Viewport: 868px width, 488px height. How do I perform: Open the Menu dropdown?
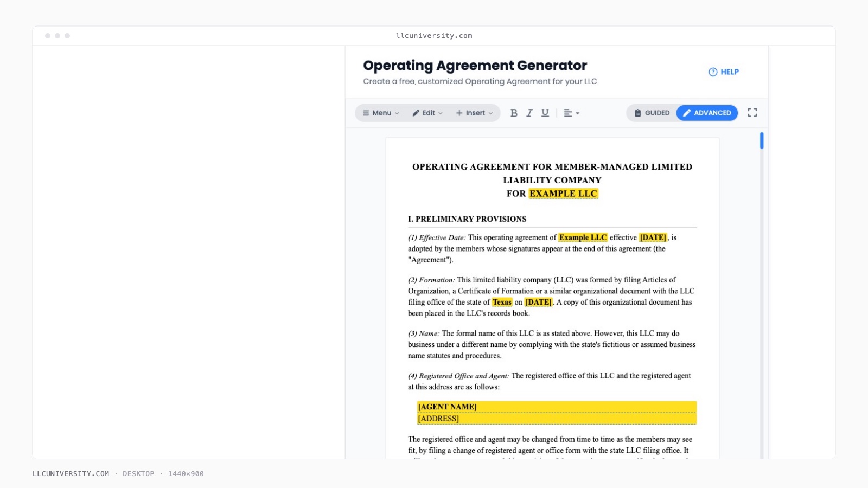pyautogui.click(x=381, y=113)
